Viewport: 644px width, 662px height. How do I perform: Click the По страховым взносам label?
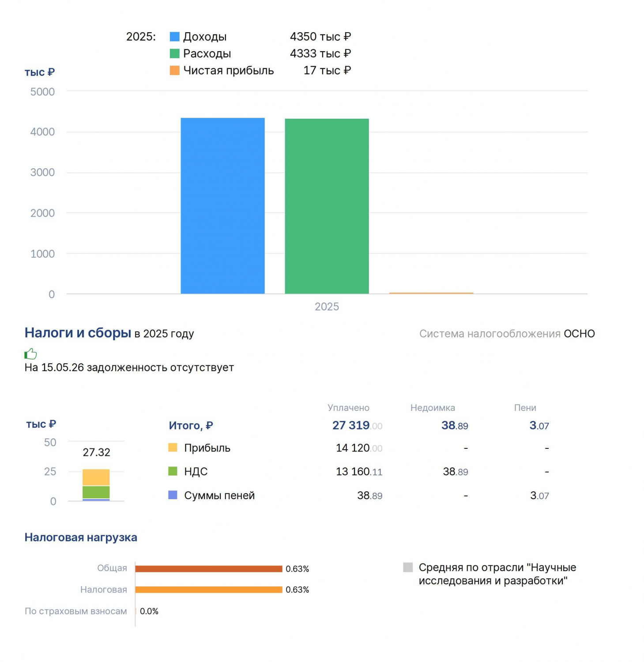[76, 611]
